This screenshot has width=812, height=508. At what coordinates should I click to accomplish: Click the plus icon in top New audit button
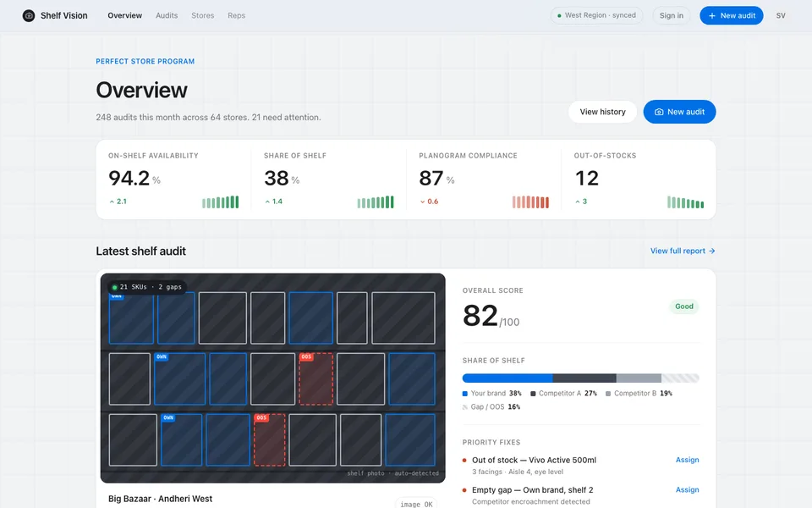click(x=712, y=15)
